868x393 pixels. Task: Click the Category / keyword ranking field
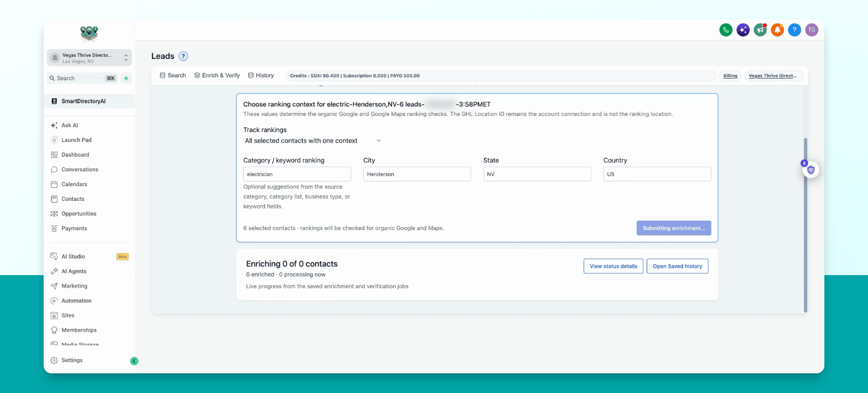tap(297, 174)
